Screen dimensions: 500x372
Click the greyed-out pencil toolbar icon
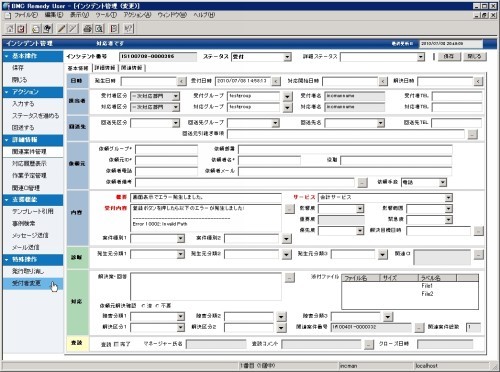pos(73,29)
